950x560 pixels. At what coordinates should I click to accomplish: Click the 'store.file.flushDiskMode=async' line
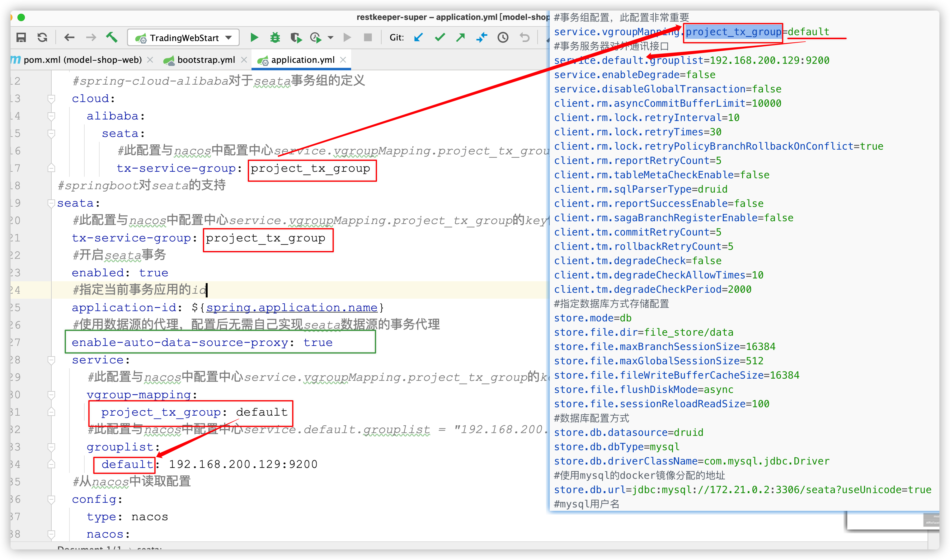(x=643, y=390)
